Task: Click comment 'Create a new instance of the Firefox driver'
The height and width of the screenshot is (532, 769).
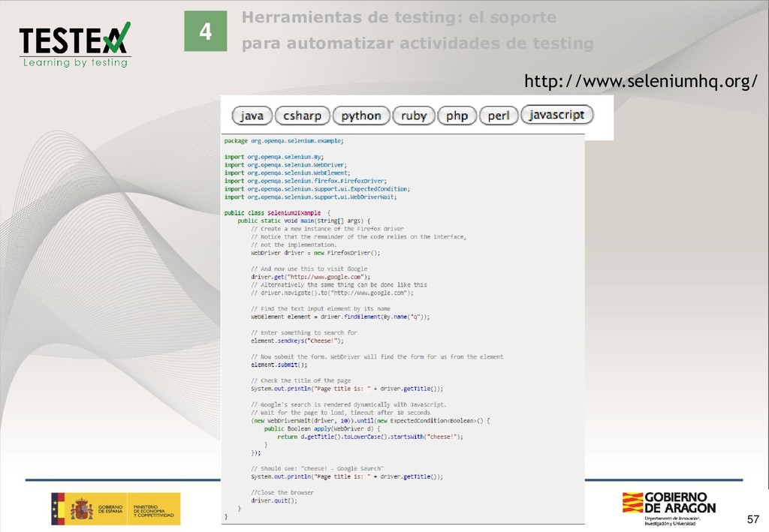Action: point(327,230)
